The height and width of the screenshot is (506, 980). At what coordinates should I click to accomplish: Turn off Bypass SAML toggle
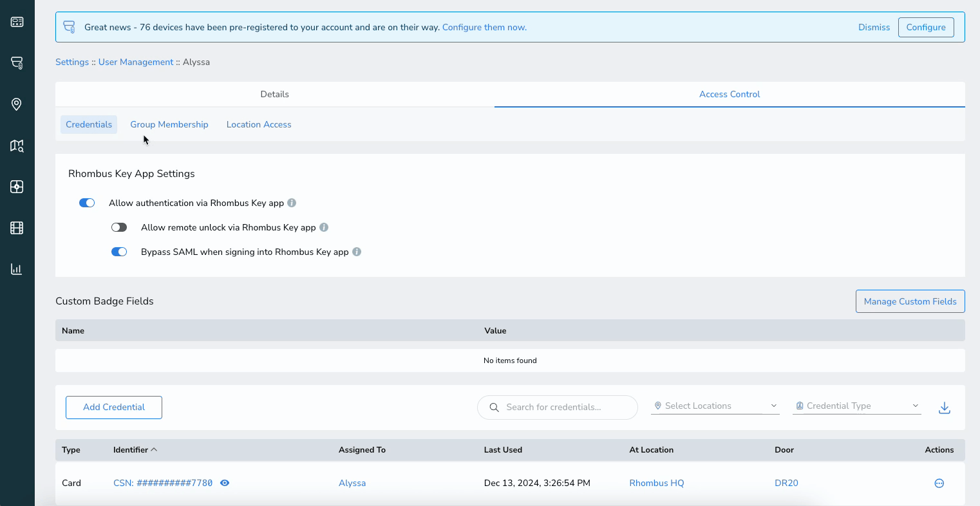pyautogui.click(x=119, y=252)
